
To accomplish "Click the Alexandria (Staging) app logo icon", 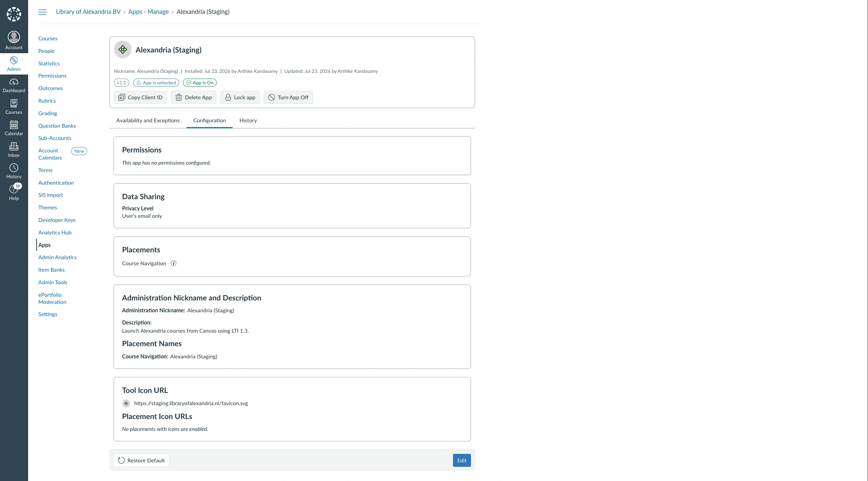I will tap(123, 50).
